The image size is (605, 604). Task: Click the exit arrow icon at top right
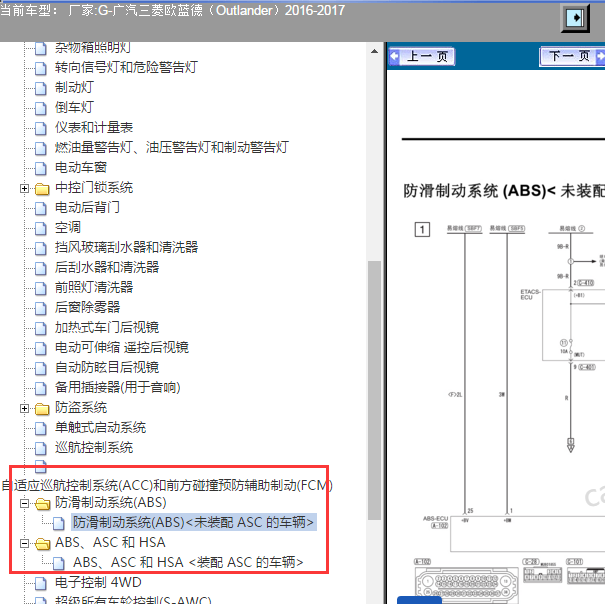tap(575, 18)
